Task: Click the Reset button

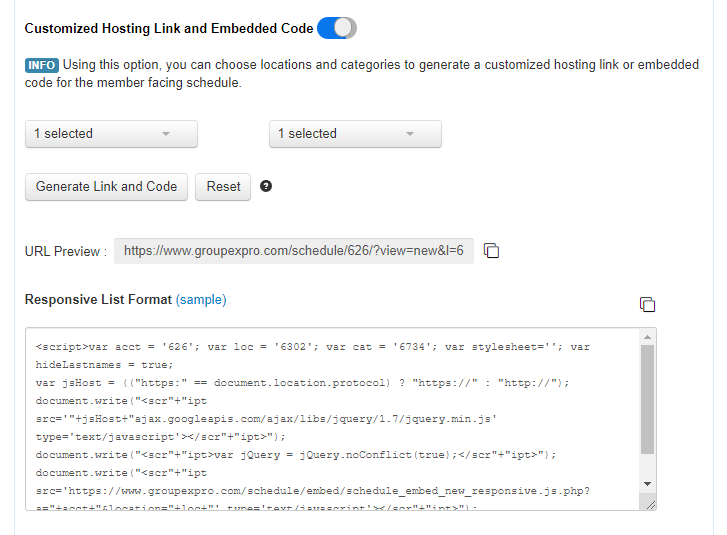Action: (x=223, y=187)
